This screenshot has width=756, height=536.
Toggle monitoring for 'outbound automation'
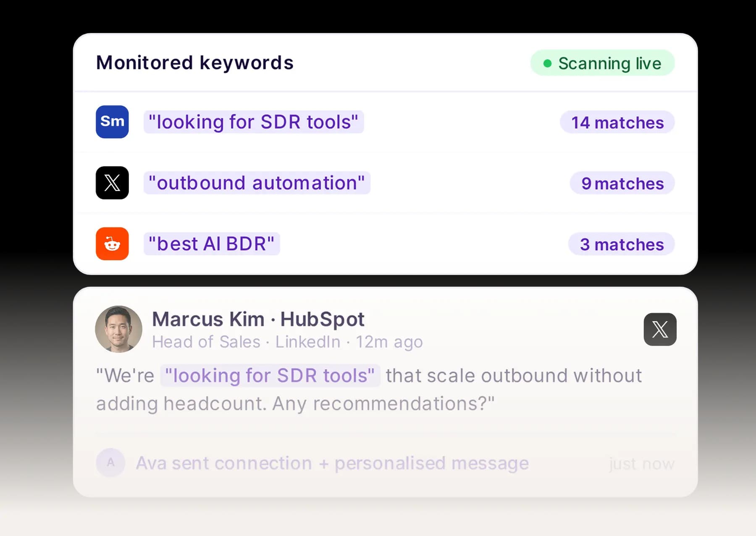(257, 182)
